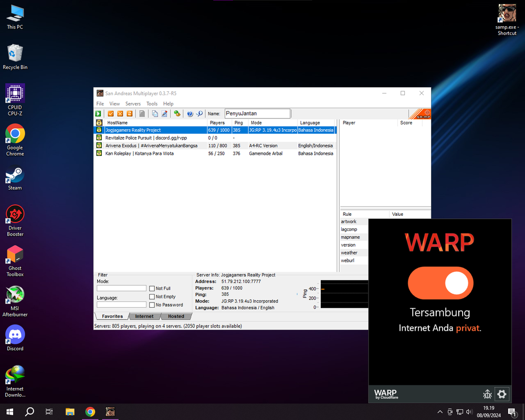
Task: Click the Add Server checkmark icon
Action: tap(111, 114)
